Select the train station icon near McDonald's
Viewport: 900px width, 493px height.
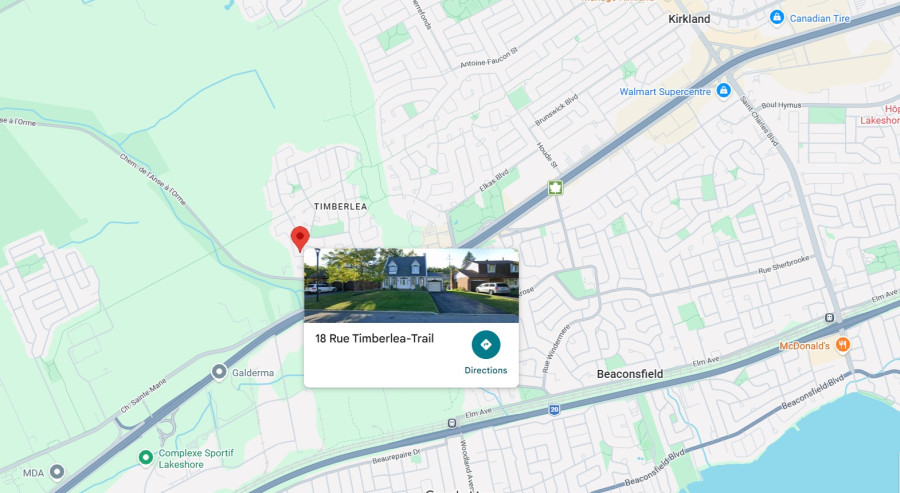click(829, 317)
